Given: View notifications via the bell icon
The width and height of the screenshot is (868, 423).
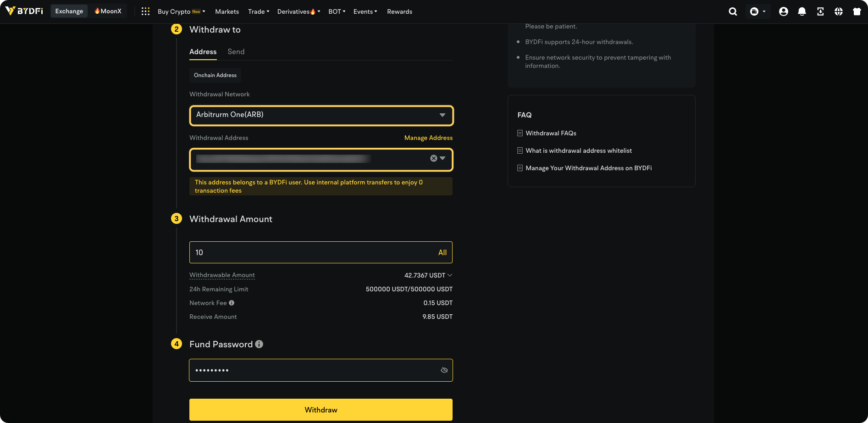Looking at the screenshot, I should point(802,11).
